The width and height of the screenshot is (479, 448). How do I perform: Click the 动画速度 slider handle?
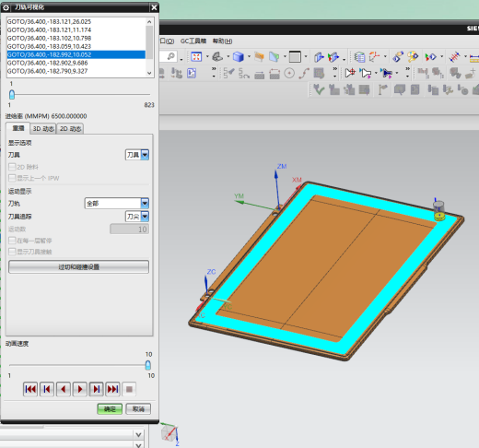pos(148,365)
